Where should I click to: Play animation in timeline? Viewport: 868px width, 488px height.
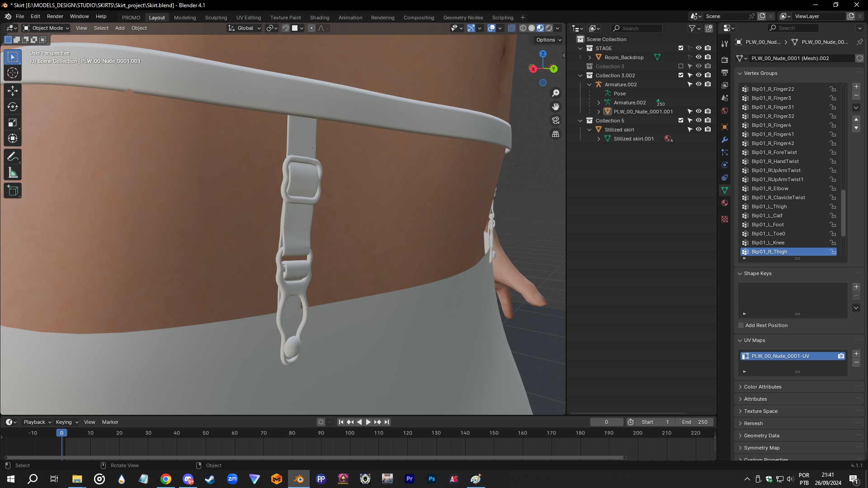coord(368,422)
